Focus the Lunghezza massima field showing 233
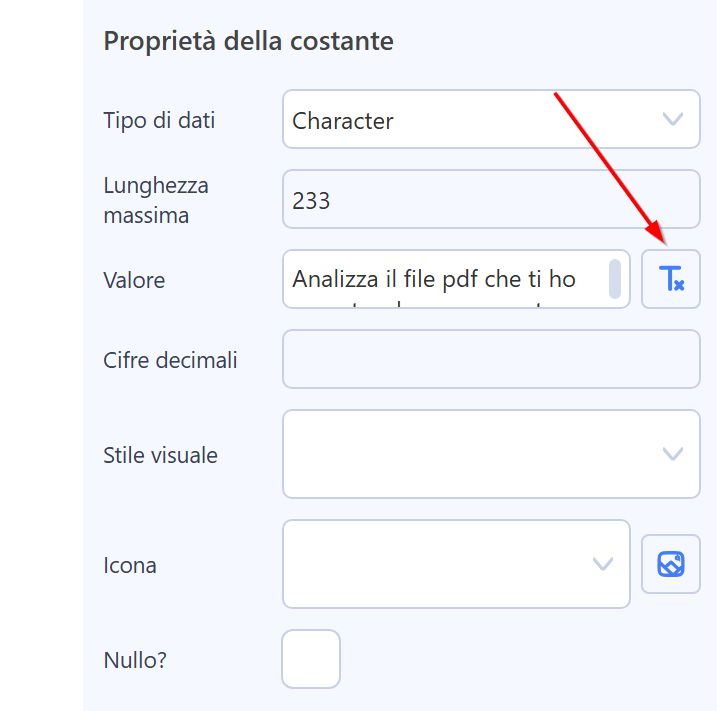Viewport: 717px width, 711px height. [x=491, y=199]
